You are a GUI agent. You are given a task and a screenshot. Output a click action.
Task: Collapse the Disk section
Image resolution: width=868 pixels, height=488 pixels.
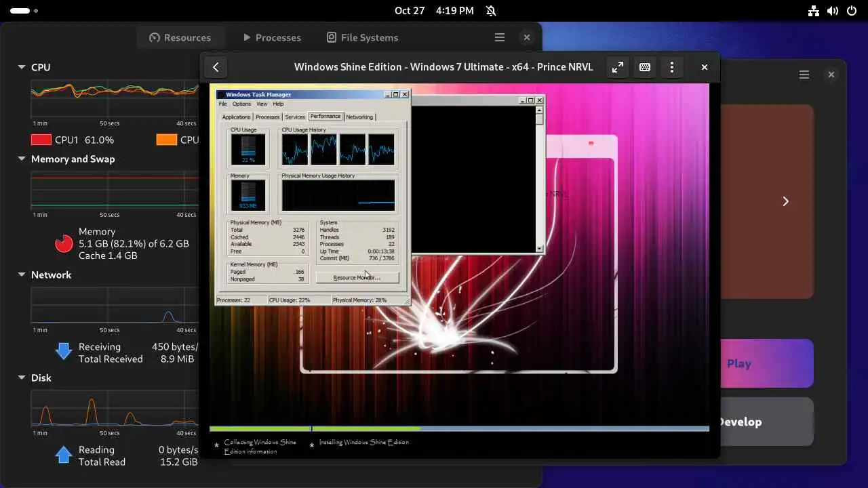click(22, 378)
